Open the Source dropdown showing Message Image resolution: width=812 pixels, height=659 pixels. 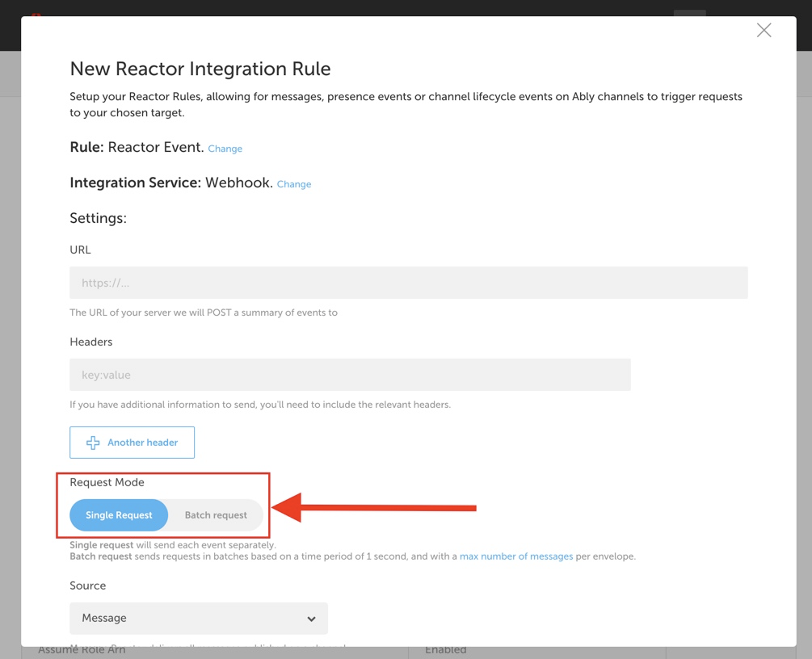tap(199, 618)
